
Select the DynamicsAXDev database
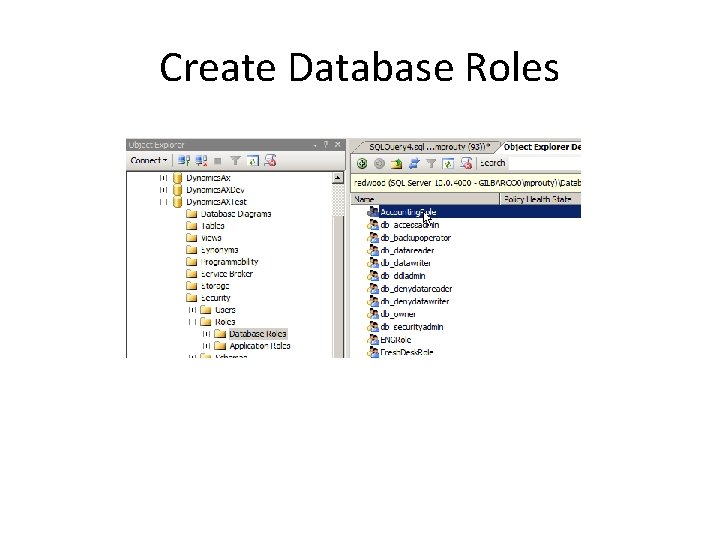coord(215,190)
